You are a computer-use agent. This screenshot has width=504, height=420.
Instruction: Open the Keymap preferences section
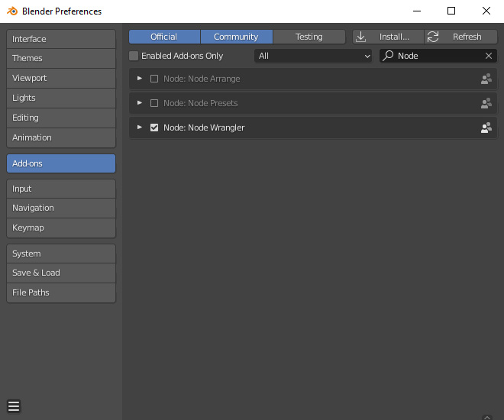61,228
